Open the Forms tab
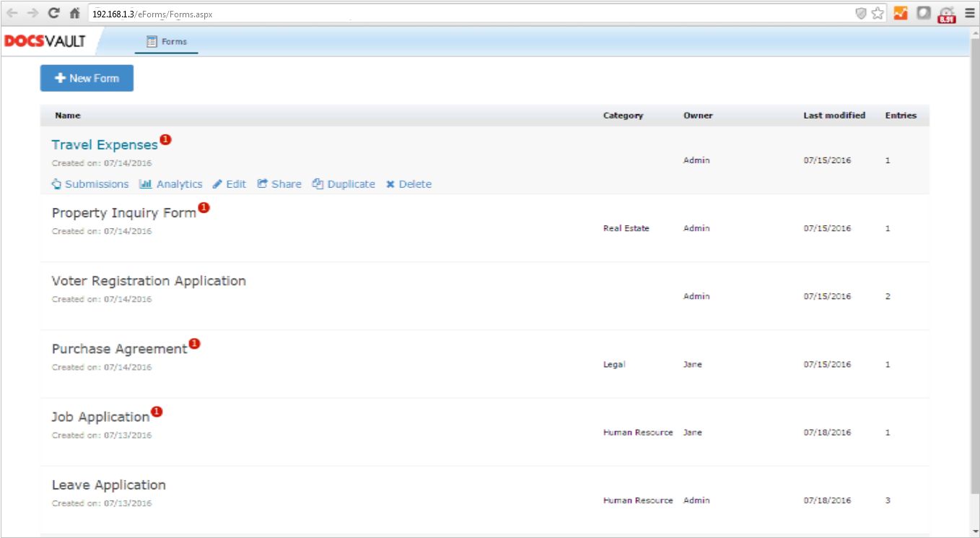This screenshot has height=538, width=980. click(167, 42)
